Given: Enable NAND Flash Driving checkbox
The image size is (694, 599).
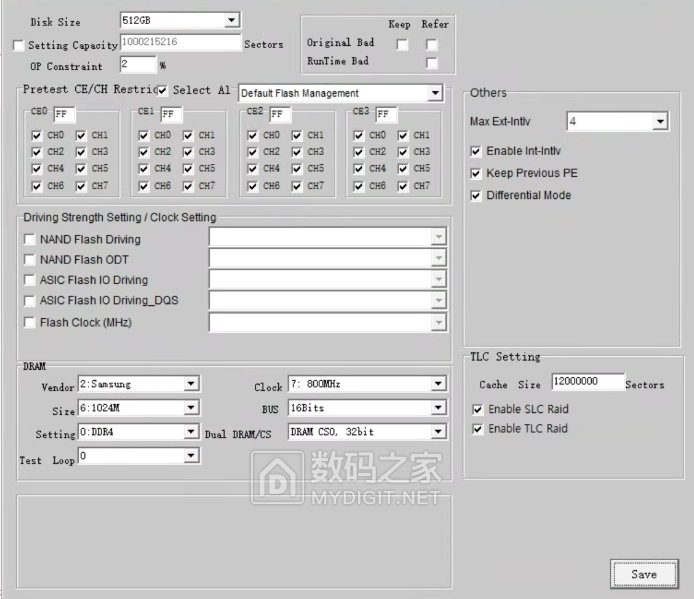Looking at the screenshot, I should (x=30, y=240).
